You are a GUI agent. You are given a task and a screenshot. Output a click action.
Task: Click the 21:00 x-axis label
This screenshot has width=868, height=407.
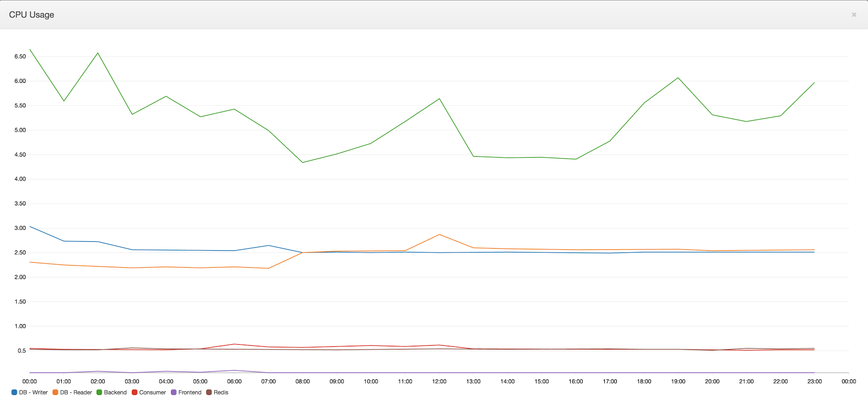(746, 382)
